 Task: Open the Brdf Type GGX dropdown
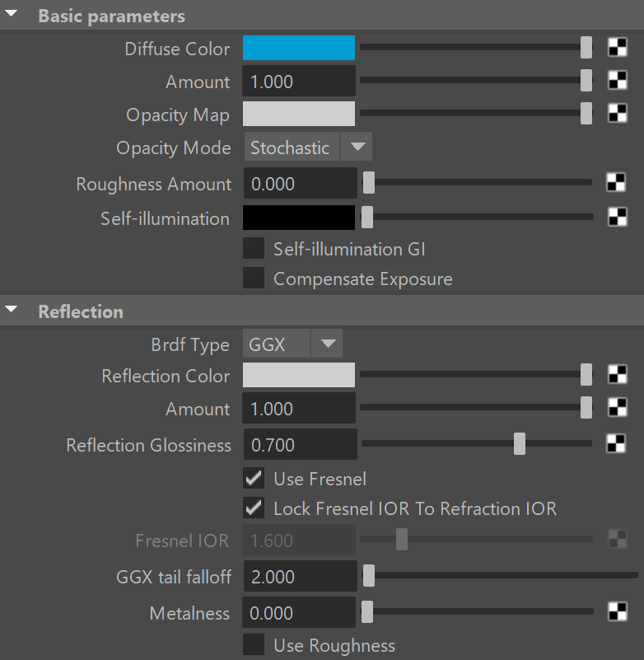point(293,344)
